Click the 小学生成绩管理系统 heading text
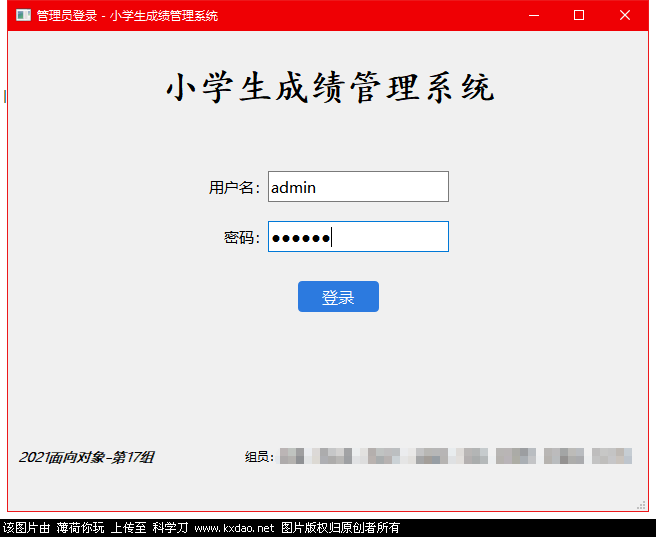Viewport: 656px width, 537px height. 331,87
